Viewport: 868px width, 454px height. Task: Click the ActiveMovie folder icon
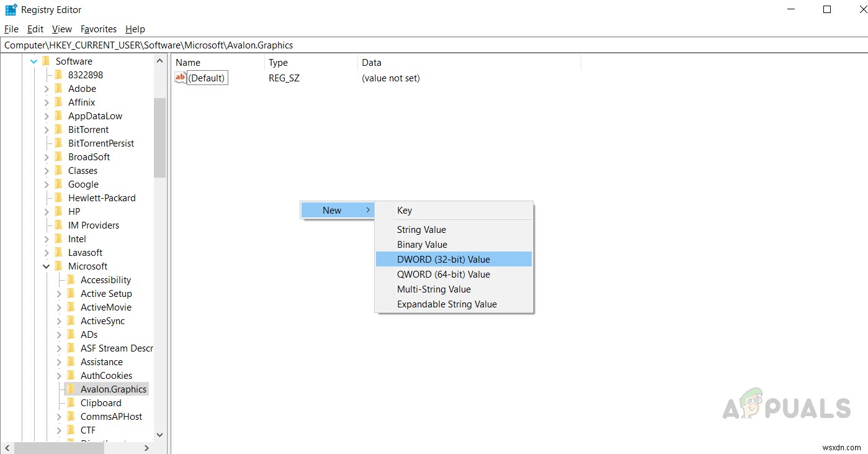pos(71,307)
